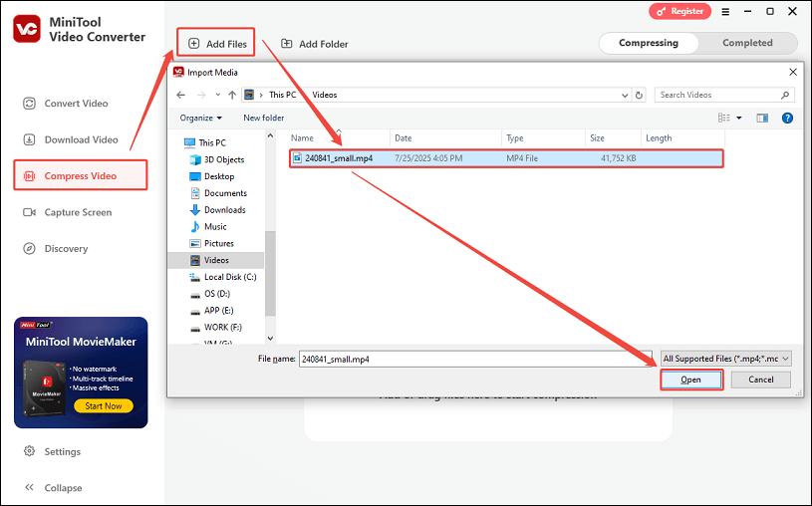Click Videos in the address path

point(324,95)
